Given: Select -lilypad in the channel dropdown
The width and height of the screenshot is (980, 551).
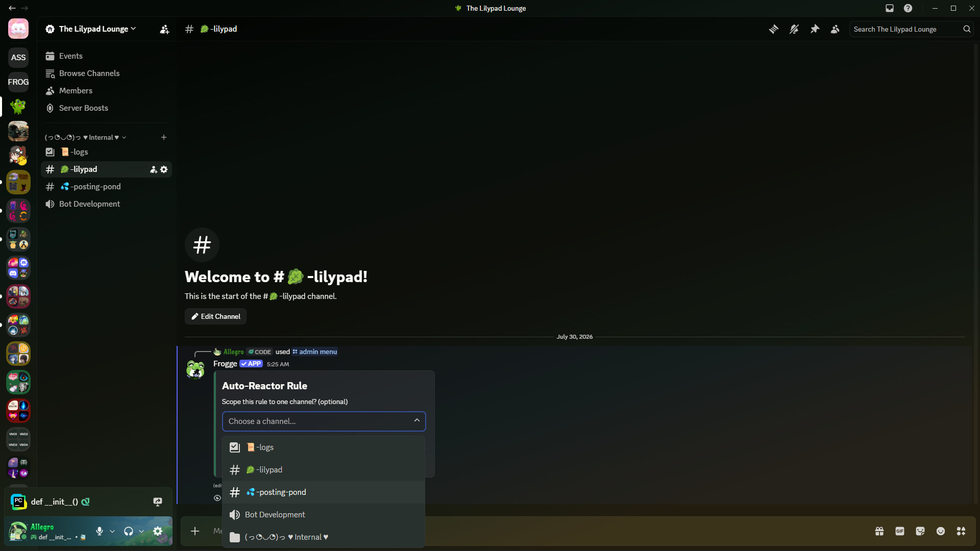Looking at the screenshot, I should point(324,470).
